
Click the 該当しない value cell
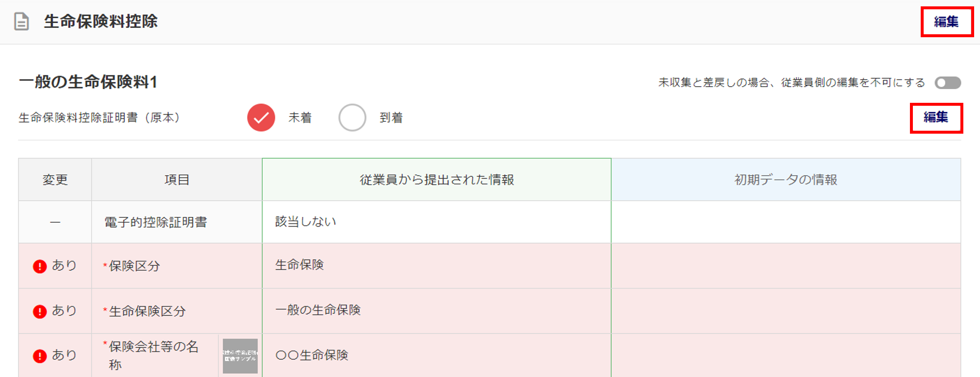[437, 222]
